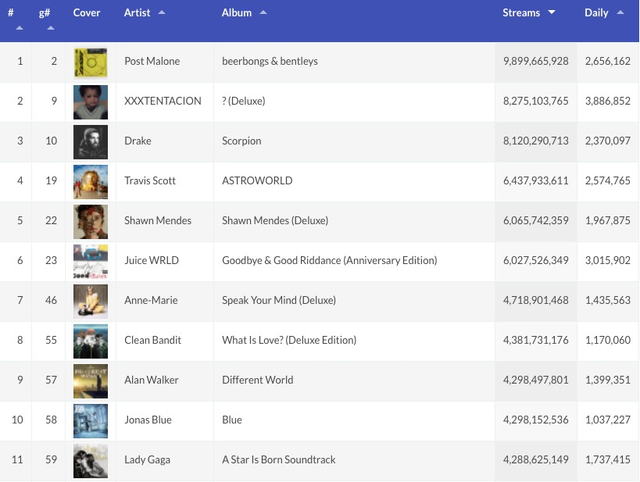Click artist name Anne-Marie
640x482 pixels.
pyautogui.click(x=151, y=300)
